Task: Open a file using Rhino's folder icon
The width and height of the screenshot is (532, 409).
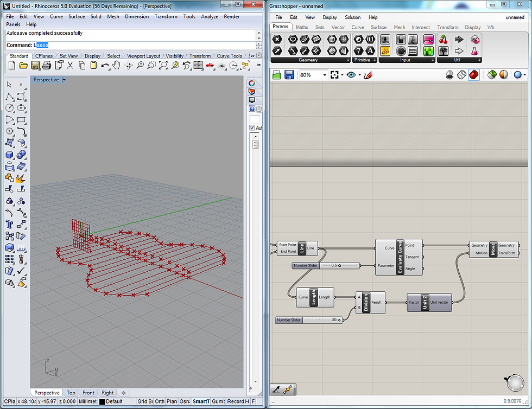Action: coord(23,66)
